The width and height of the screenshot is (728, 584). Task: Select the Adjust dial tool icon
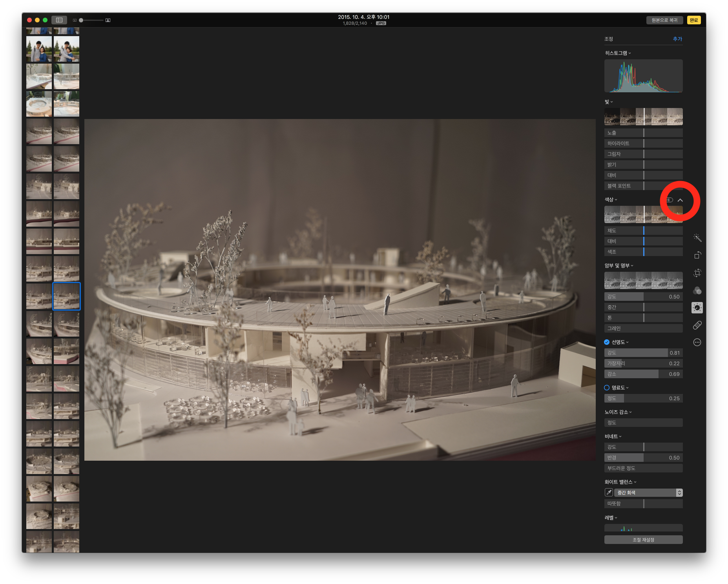tap(697, 308)
